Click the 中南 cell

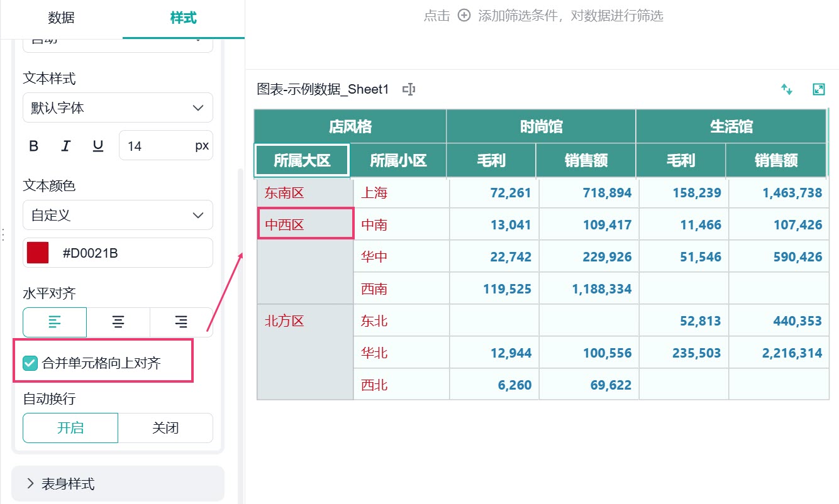pos(401,225)
